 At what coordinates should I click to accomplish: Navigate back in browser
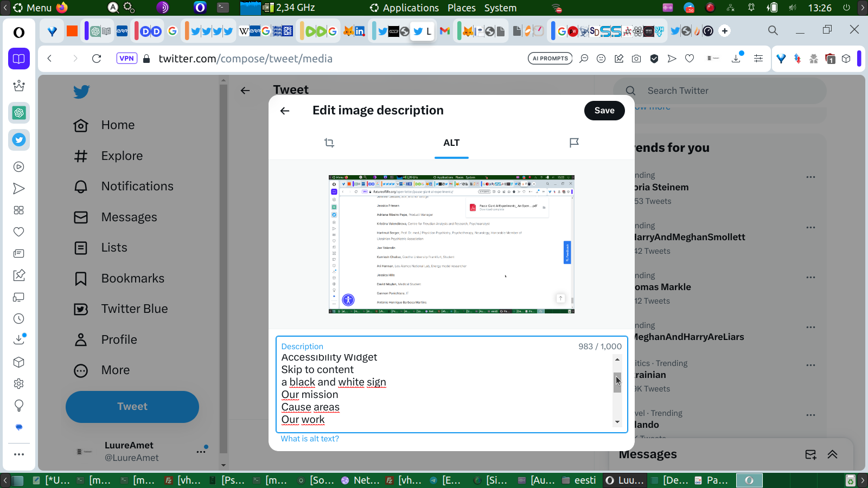coord(49,59)
